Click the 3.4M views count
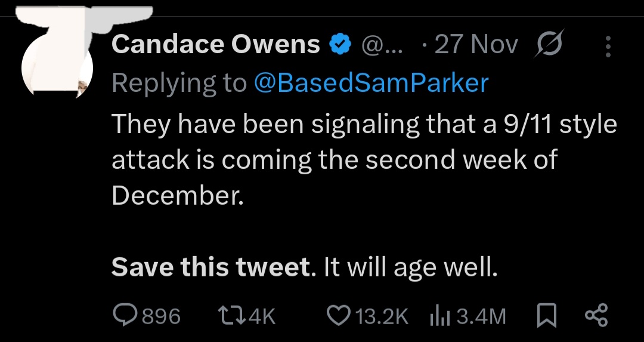This screenshot has height=342, width=644. pyautogui.click(x=481, y=316)
